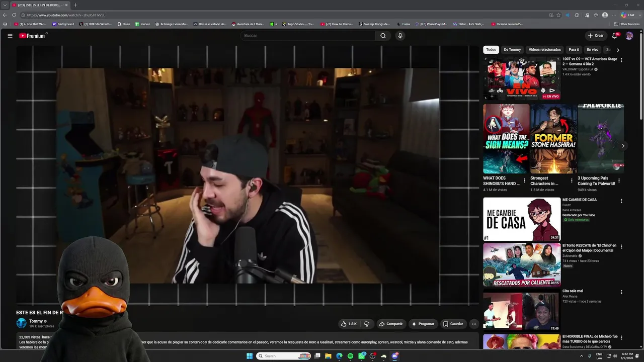Open the Background bookmark
The image size is (644, 362).
(x=63, y=24)
